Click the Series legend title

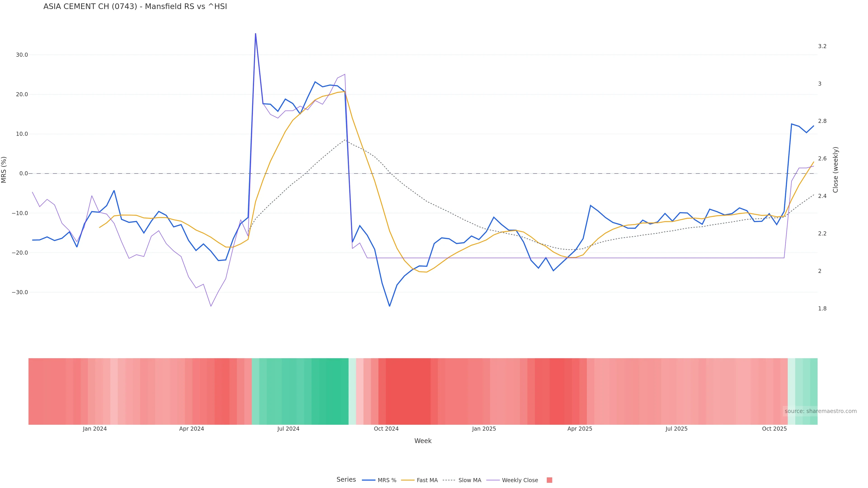(346, 480)
